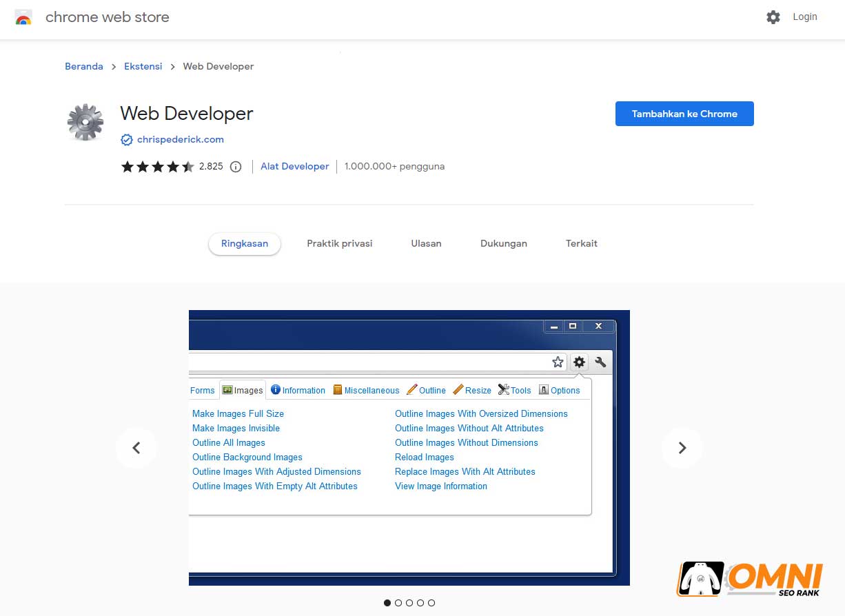The image size is (845, 616).
Task: Open the Dukungan tab
Action: (x=504, y=243)
